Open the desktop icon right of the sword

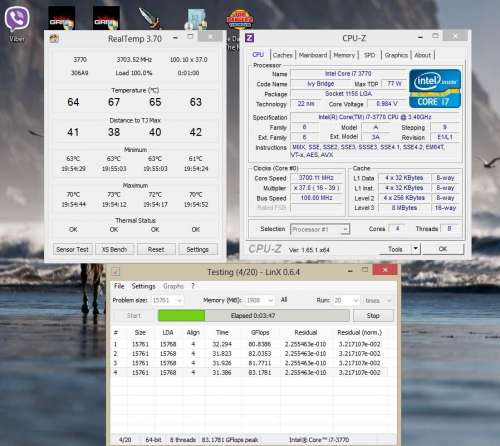(196, 19)
